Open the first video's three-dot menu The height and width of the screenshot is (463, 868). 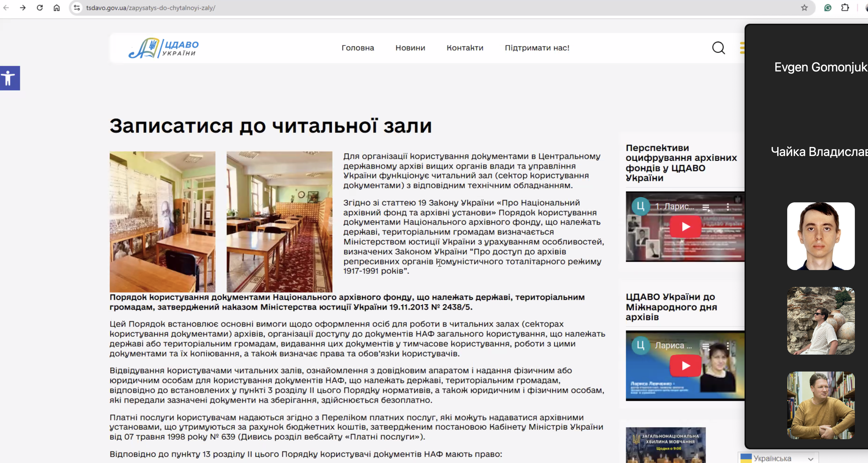(x=728, y=207)
